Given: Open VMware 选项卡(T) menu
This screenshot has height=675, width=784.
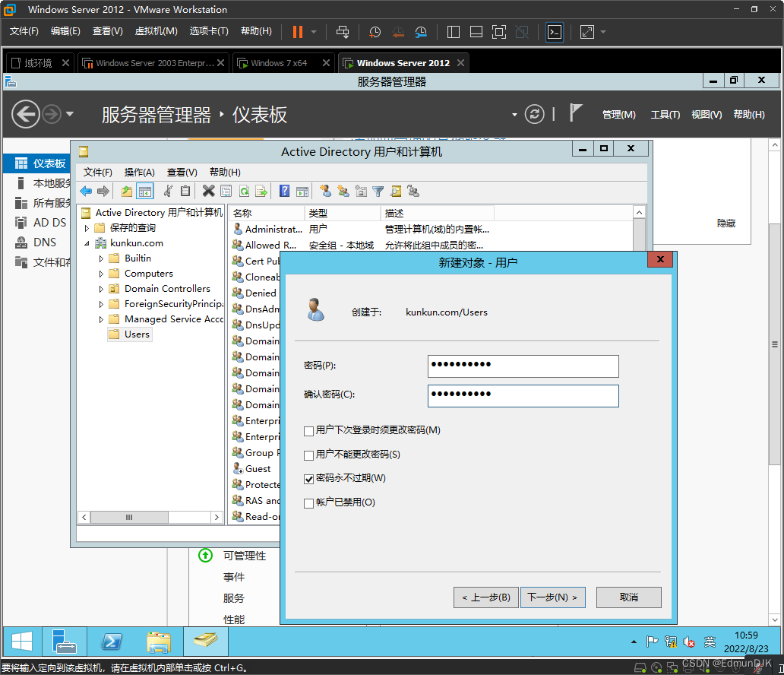Looking at the screenshot, I should point(209,31).
